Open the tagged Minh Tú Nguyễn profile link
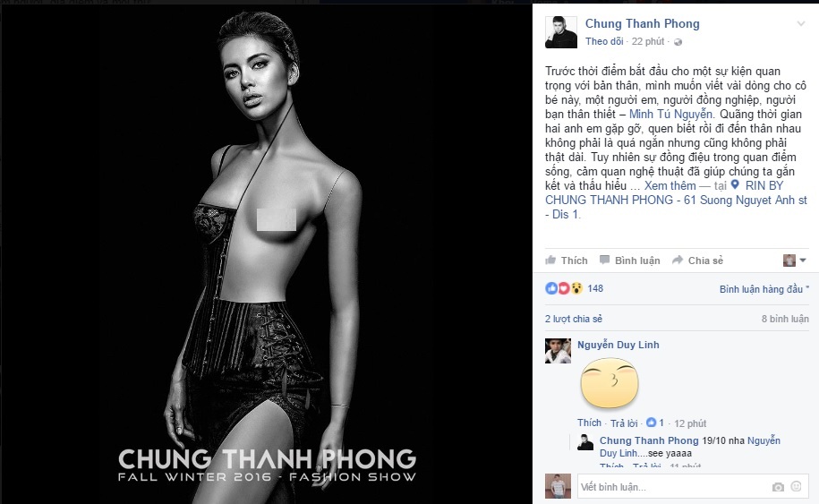Screen dimensions: 819x504 coord(670,114)
